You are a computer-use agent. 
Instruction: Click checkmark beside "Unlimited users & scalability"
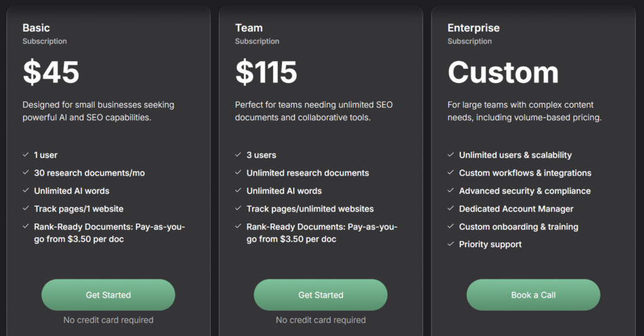pos(451,155)
